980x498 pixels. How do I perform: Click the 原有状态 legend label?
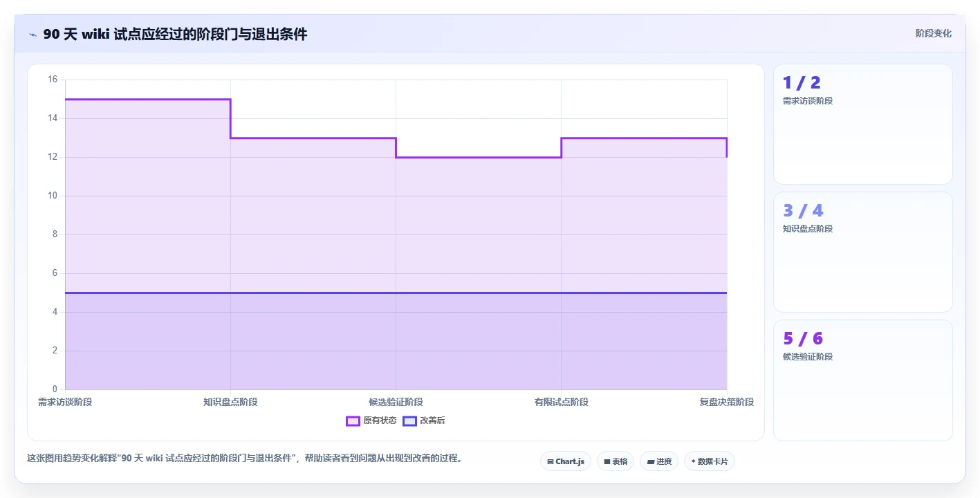click(x=380, y=421)
